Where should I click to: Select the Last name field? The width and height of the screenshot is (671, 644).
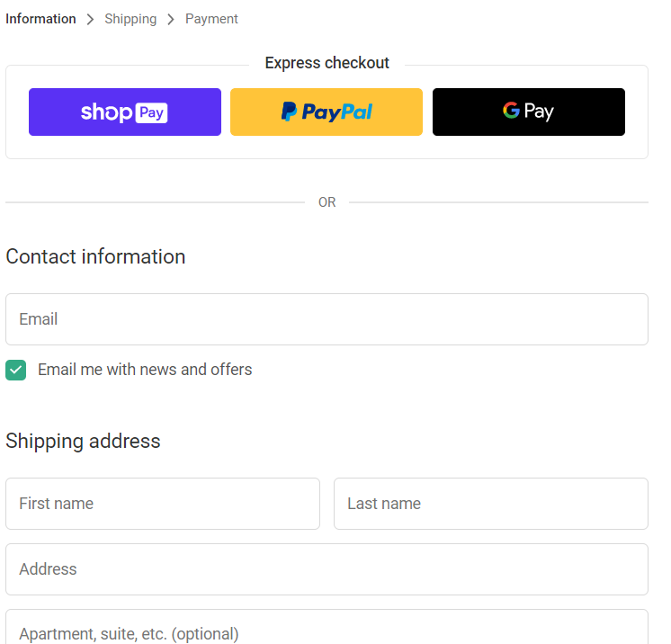(x=490, y=504)
